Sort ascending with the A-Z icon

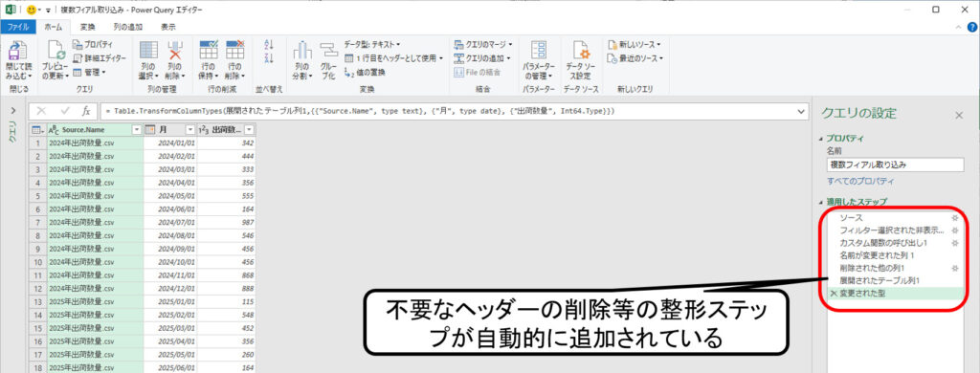269,44
